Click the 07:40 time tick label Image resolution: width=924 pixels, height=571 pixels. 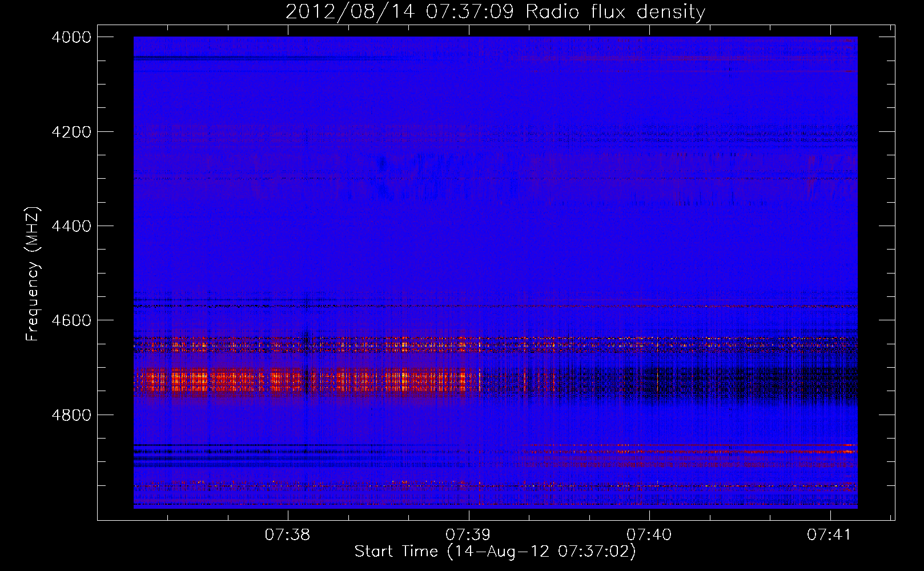pos(649,535)
